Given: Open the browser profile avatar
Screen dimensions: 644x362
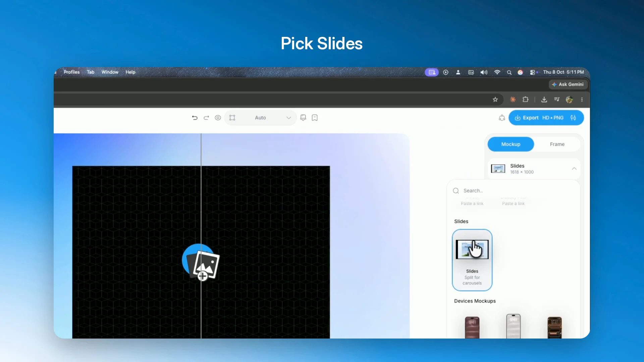Looking at the screenshot, I should pyautogui.click(x=569, y=100).
